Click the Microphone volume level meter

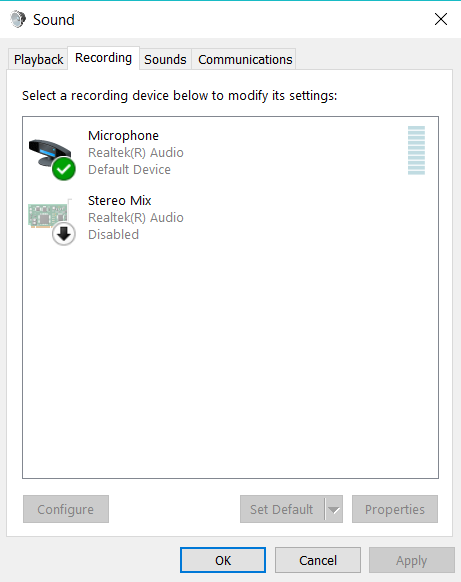[416, 150]
